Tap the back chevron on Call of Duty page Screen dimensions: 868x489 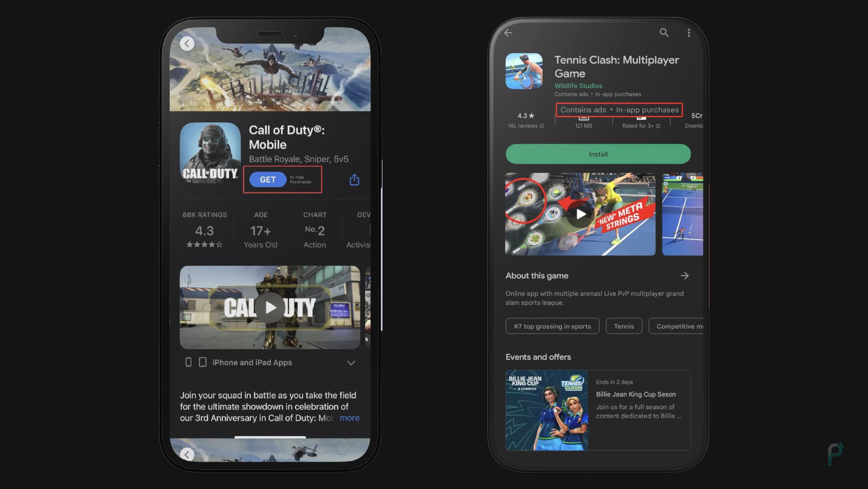pyautogui.click(x=187, y=43)
